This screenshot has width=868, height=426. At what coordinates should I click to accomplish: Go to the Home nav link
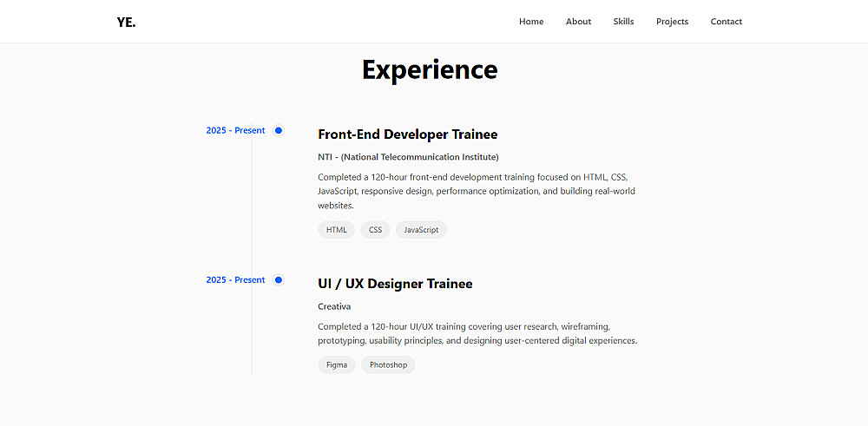(531, 22)
